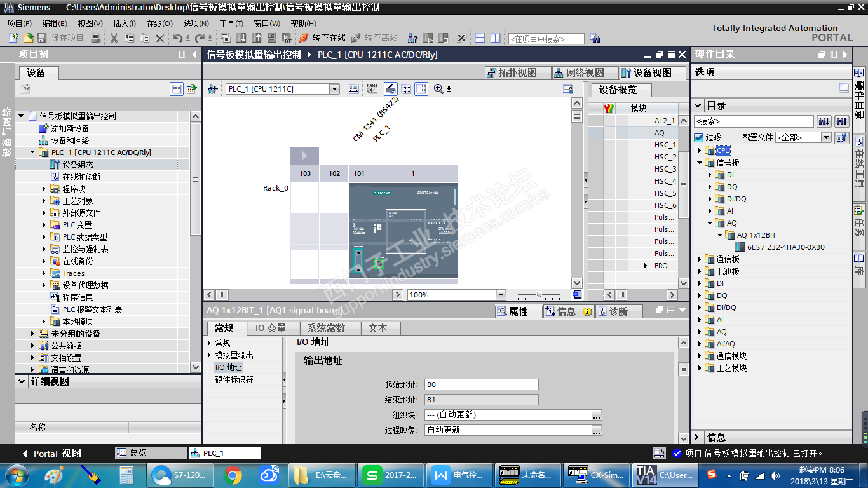Select the 6ES7 232-4HA30-0XB0 catalog item
The image size is (868, 488).
click(x=785, y=247)
